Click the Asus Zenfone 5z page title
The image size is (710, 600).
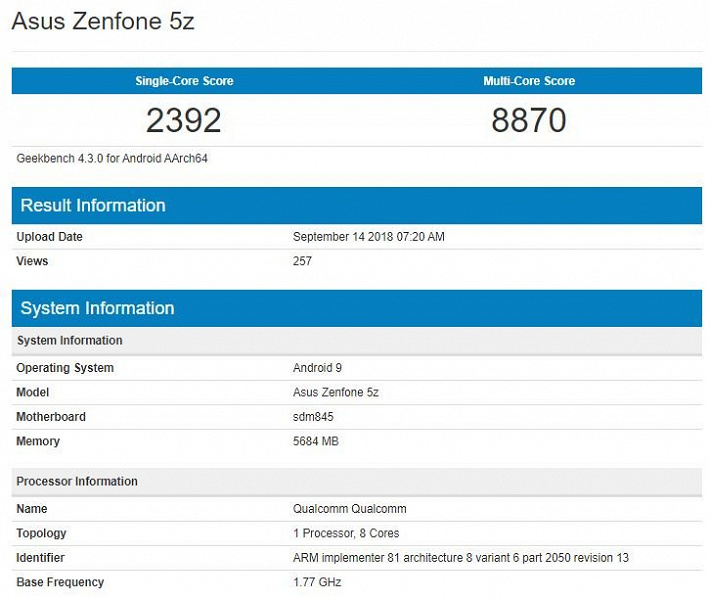(x=103, y=21)
